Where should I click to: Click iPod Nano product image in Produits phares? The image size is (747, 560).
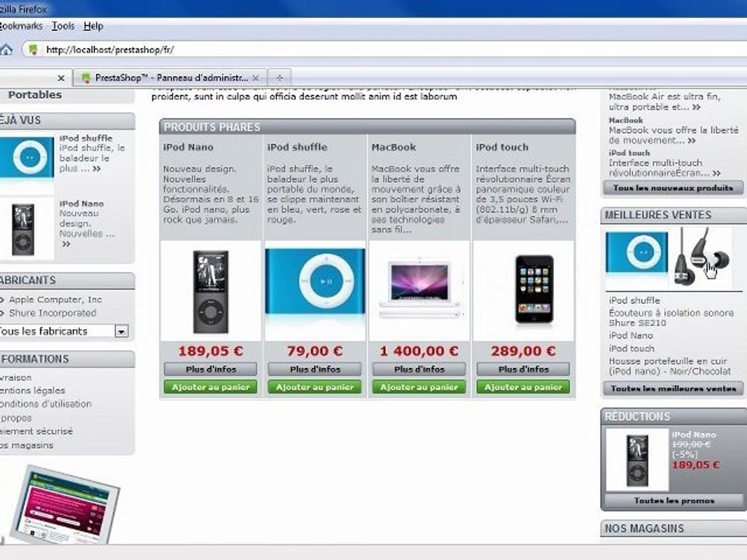tap(210, 291)
